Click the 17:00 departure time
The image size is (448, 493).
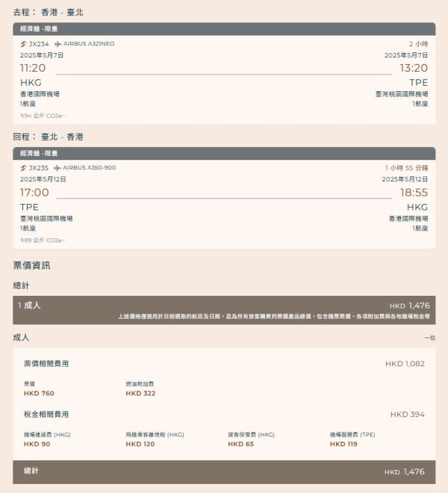[34, 193]
